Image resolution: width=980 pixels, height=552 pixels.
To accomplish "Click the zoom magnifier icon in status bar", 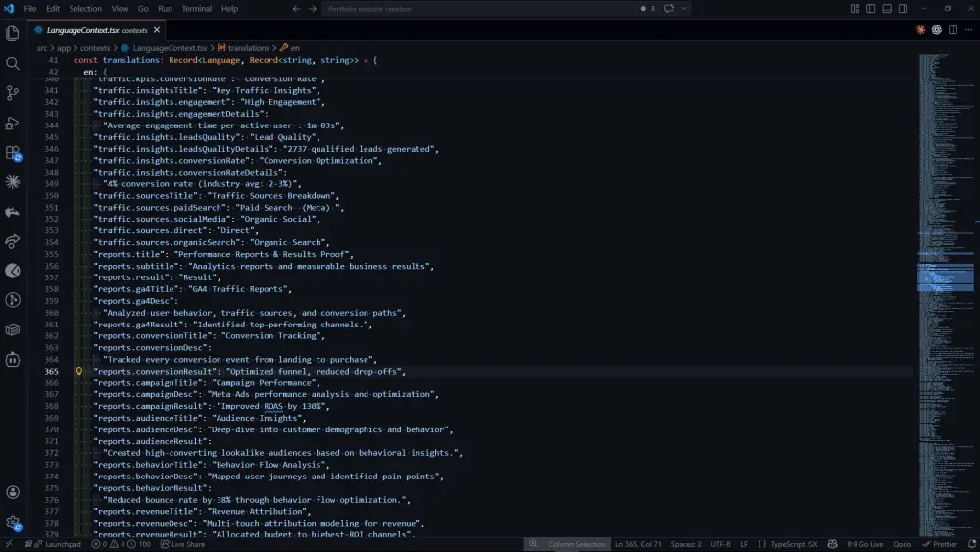I will [x=533, y=544].
